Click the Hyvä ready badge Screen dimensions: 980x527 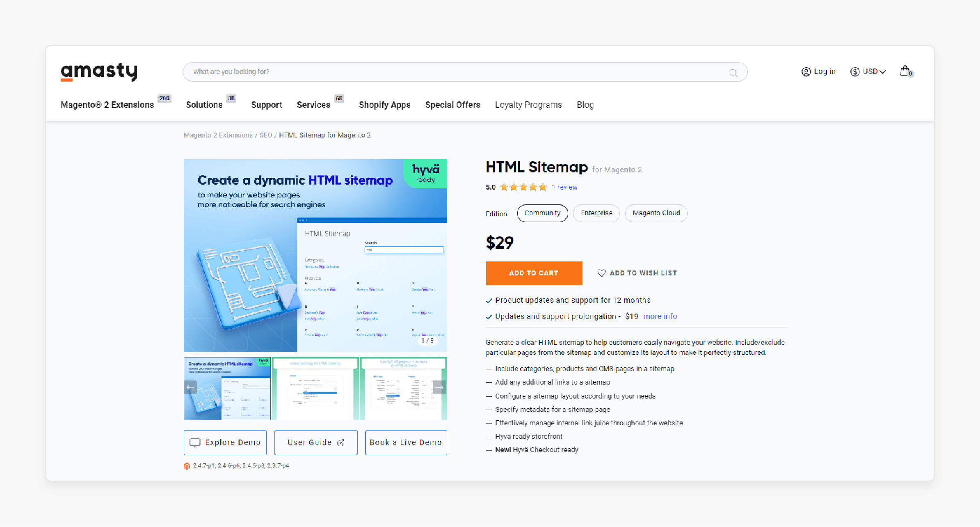(x=425, y=174)
